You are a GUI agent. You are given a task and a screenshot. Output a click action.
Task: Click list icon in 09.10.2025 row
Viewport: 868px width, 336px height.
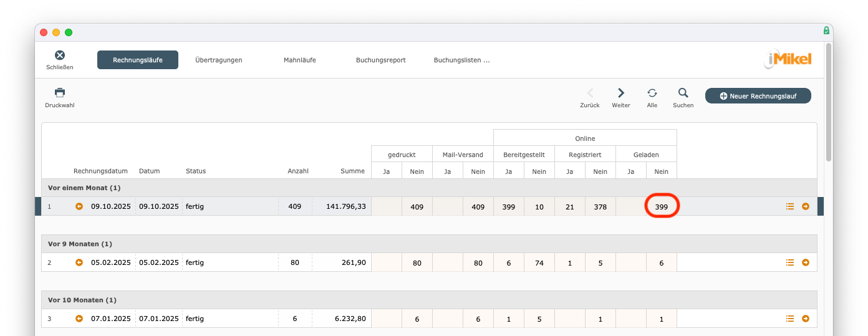tap(790, 206)
